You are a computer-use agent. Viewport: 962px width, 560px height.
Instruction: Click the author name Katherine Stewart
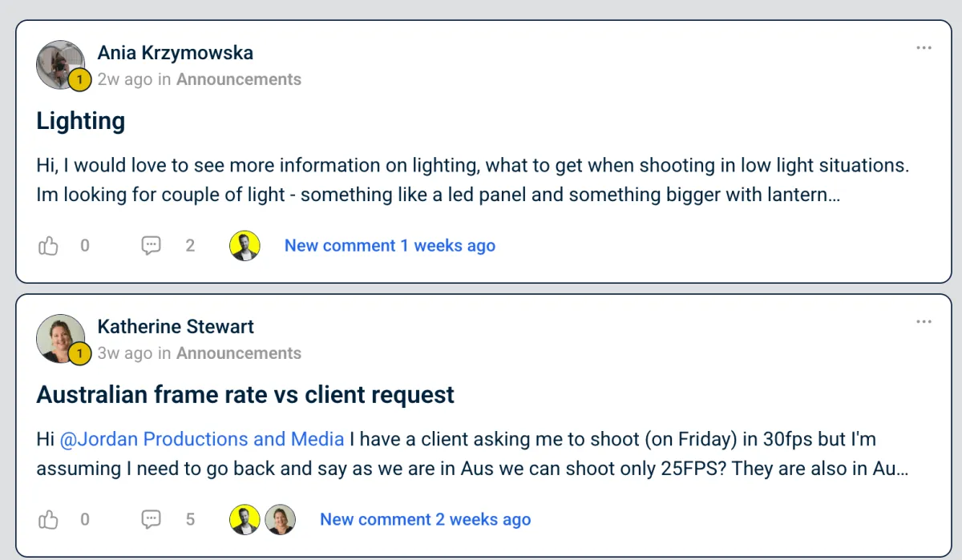[x=176, y=327]
